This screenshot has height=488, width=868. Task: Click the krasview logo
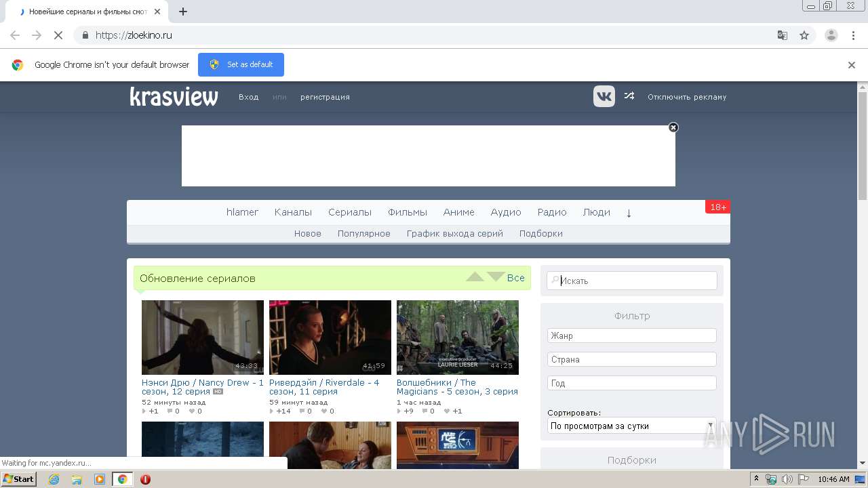(174, 97)
